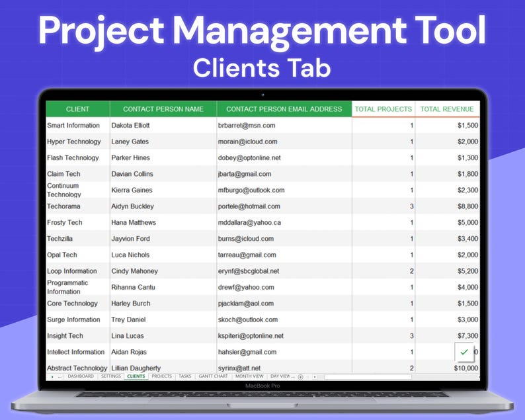The image size is (525, 420).
Task: Click the $5,200 revenue cell
Action: point(448,271)
